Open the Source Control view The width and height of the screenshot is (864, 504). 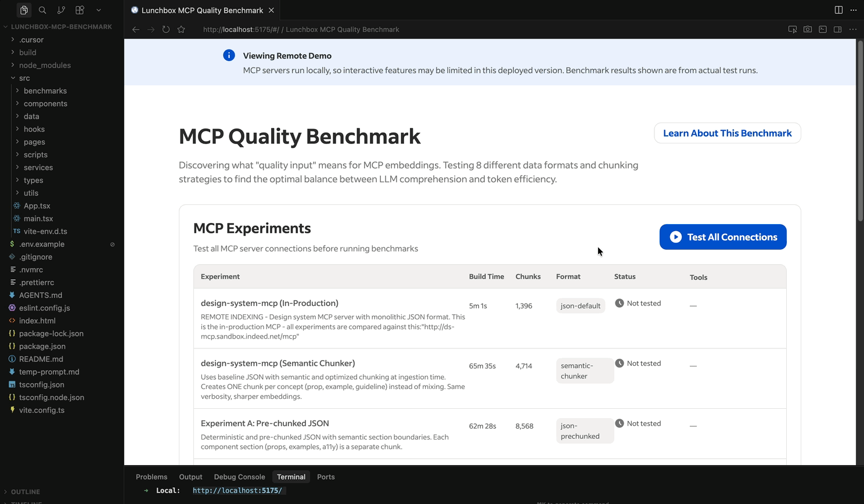click(x=61, y=10)
